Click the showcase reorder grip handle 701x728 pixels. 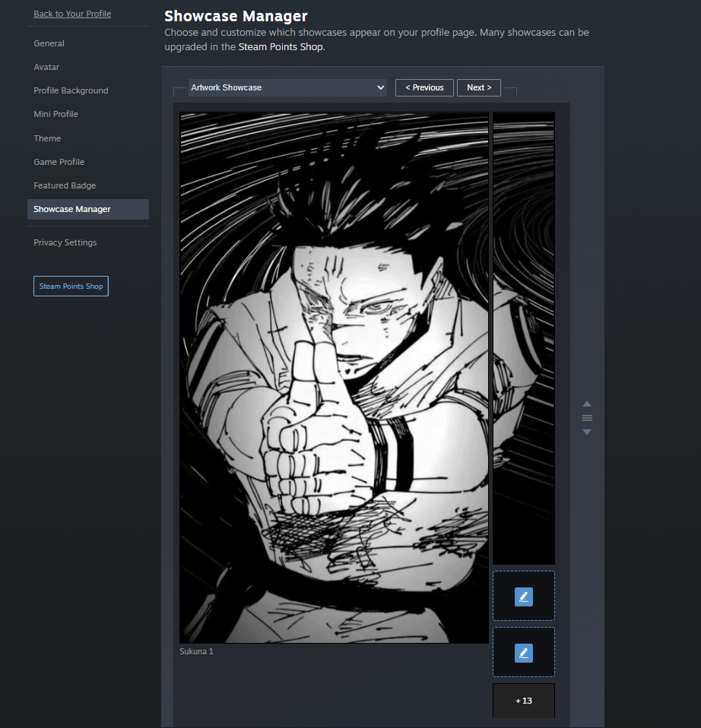click(x=587, y=418)
